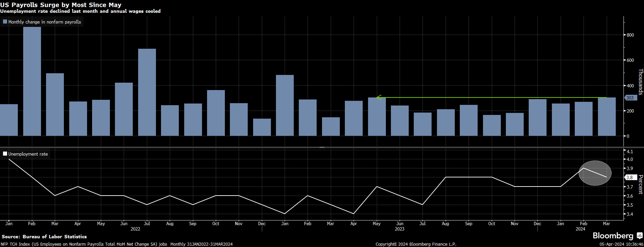This screenshot has width=644, height=247.
Task: Click the '2022' year label on the time axis
Action: [135, 229]
